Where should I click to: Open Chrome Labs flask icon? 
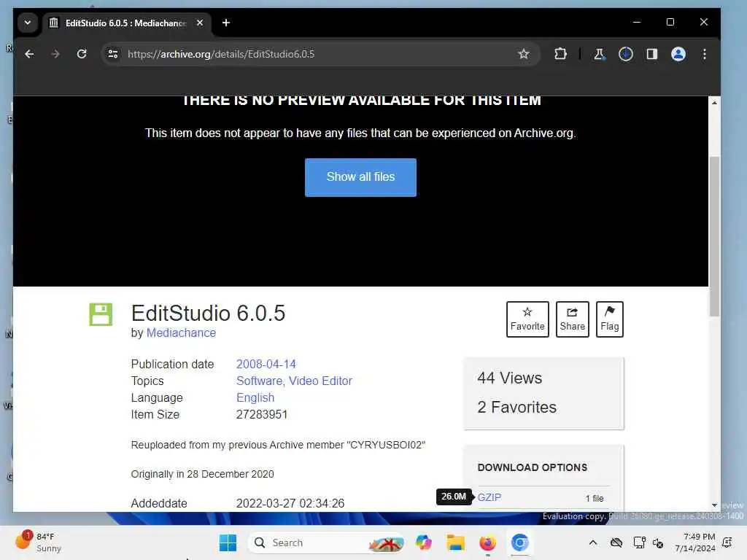point(600,54)
